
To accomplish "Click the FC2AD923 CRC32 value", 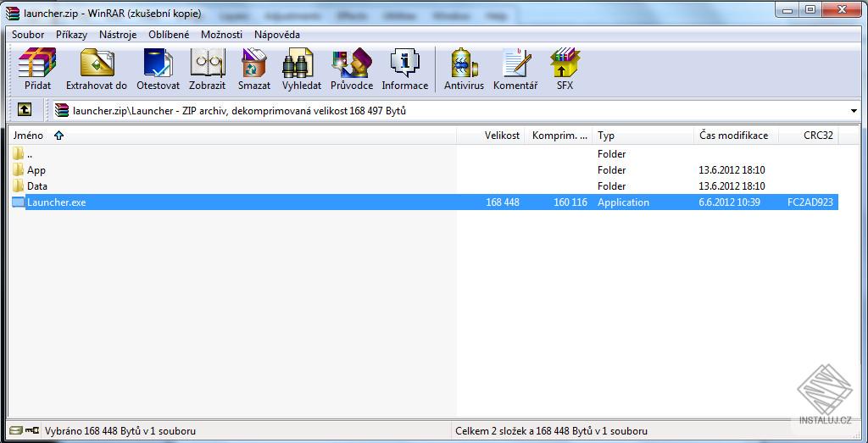I will tap(810, 202).
